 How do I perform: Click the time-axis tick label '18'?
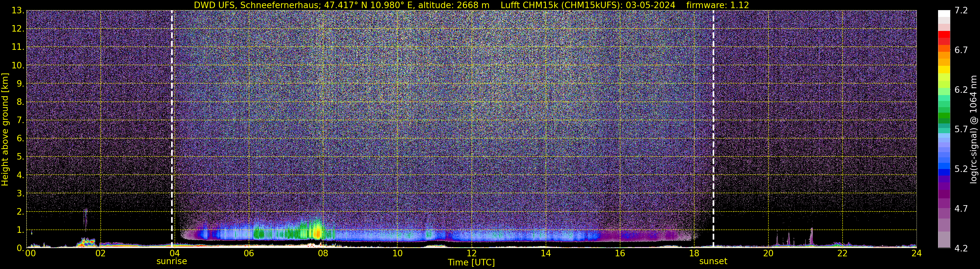694,253
